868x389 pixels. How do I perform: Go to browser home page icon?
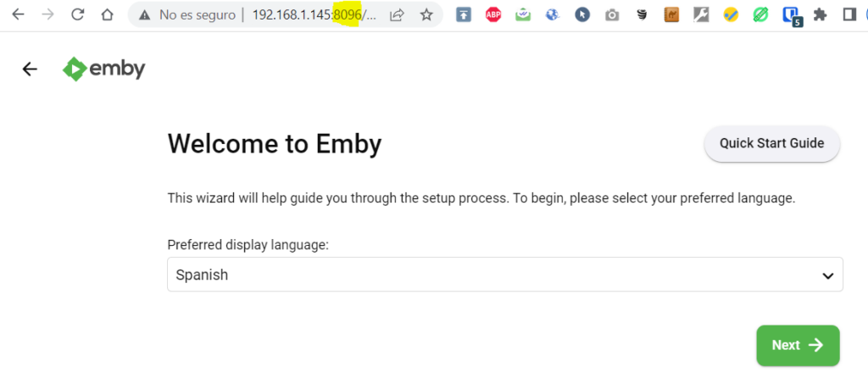pos(108,15)
